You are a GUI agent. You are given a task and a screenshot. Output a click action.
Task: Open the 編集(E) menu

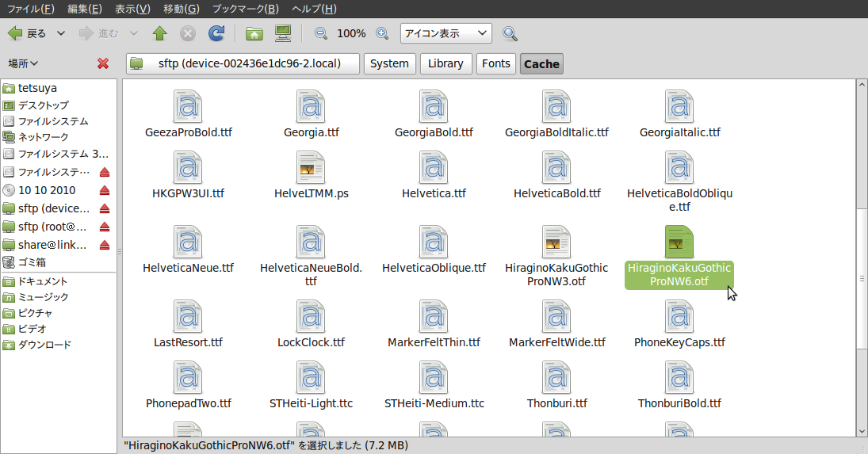85,9
